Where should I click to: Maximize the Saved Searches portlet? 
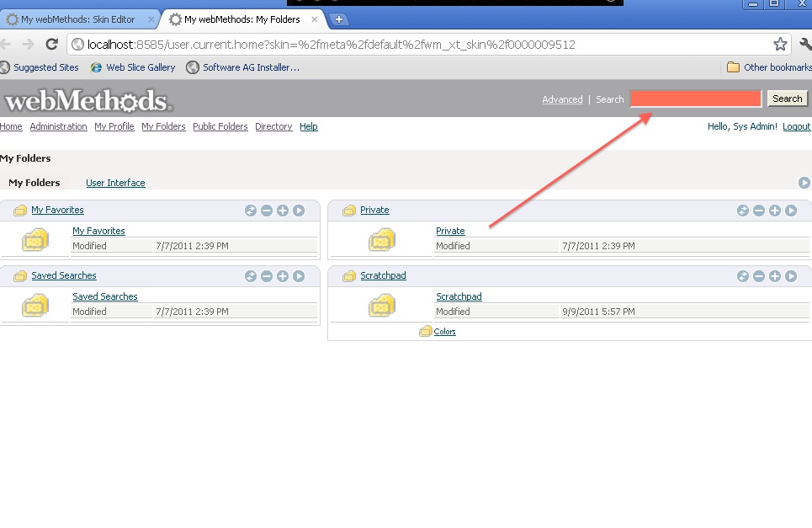[283, 276]
